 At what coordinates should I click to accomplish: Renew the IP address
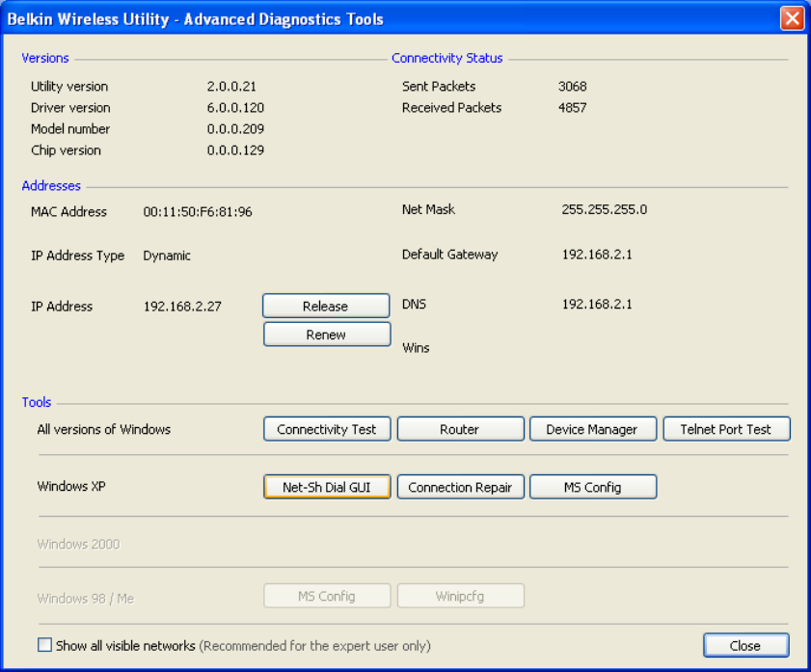click(x=327, y=335)
